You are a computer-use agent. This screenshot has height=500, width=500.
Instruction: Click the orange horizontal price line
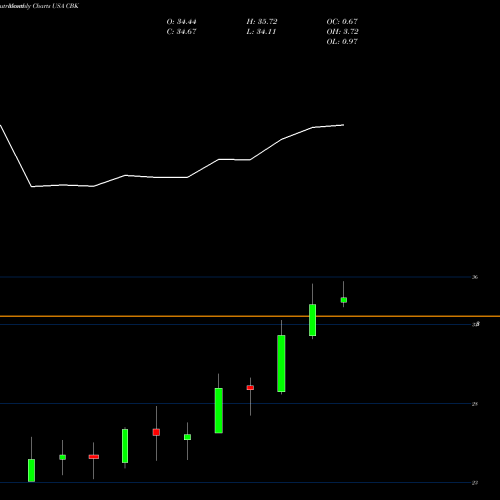tap(250, 316)
